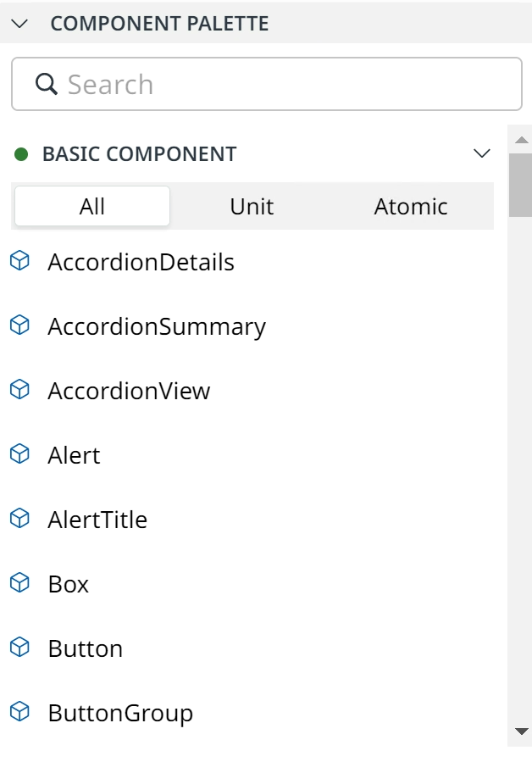532x762 pixels.
Task: Collapse the Component Palette panel chevron
Action: click(x=20, y=24)
